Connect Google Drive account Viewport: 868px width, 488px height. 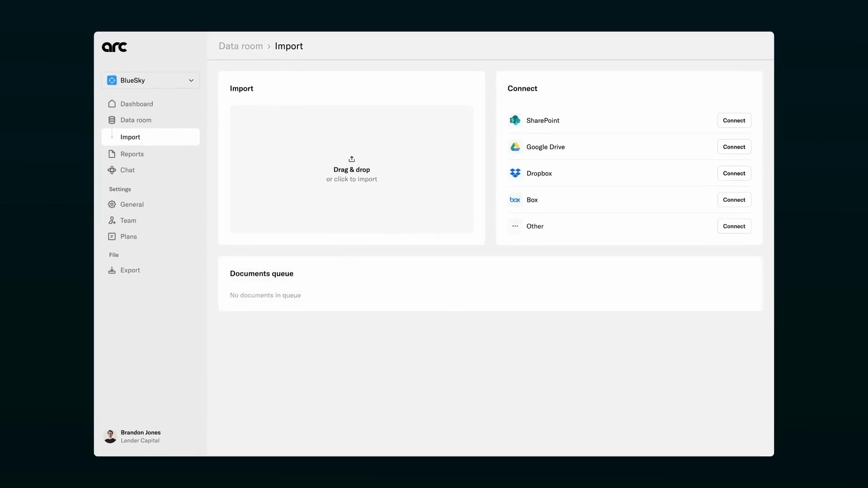pos(734,147)
